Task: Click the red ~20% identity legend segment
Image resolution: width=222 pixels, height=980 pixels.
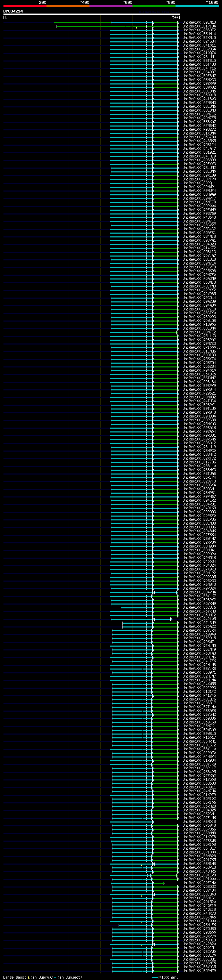Action: tap(25, 6)
